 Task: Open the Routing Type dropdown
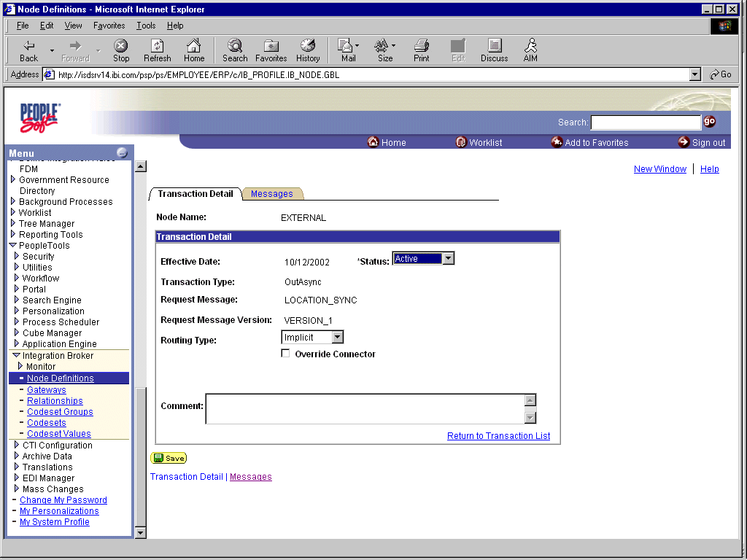click(337, 337)
